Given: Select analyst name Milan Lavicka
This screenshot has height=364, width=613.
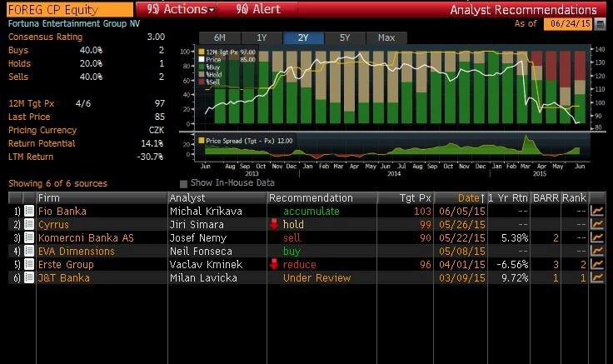Looking at the screenshot, I should [x=203, y=278].
